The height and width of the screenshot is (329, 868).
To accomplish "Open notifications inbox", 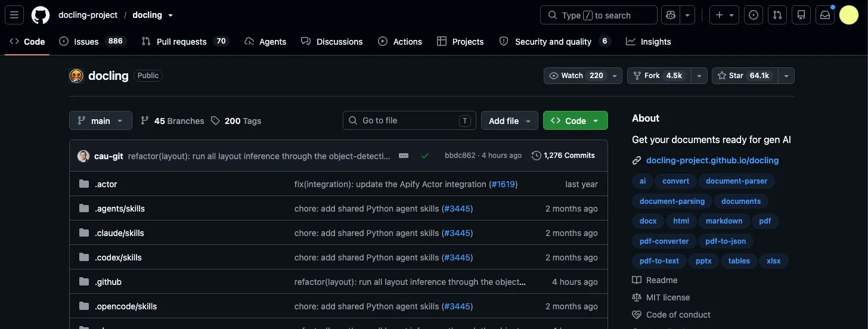I will pyautogui.click(x=825, y=15).
